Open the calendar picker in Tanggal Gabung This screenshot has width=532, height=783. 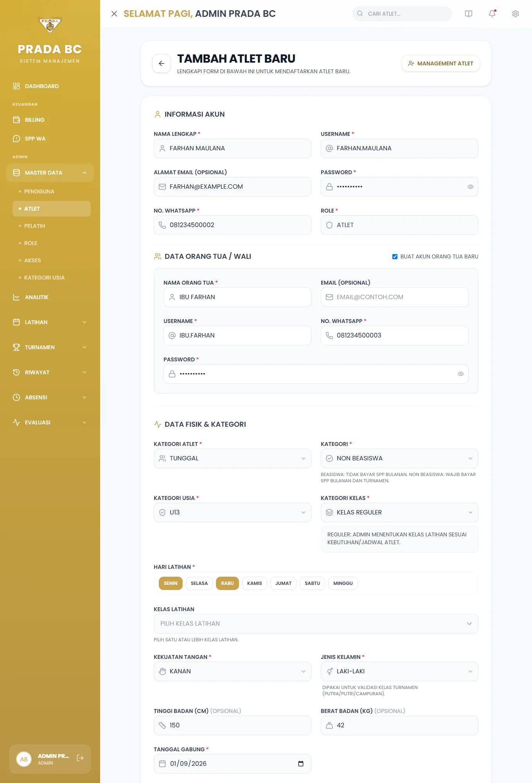pyautogui.click(x=301, y=764)
